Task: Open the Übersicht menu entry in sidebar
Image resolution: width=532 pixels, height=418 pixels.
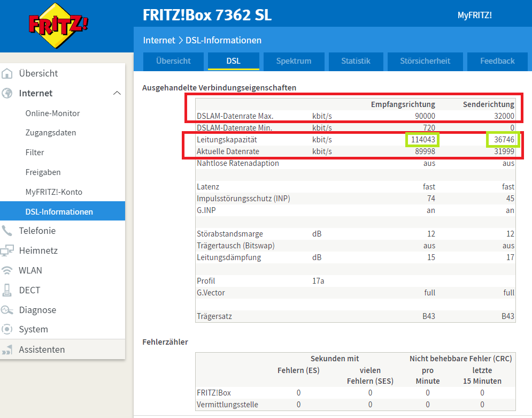Action: tap(38, 73)
